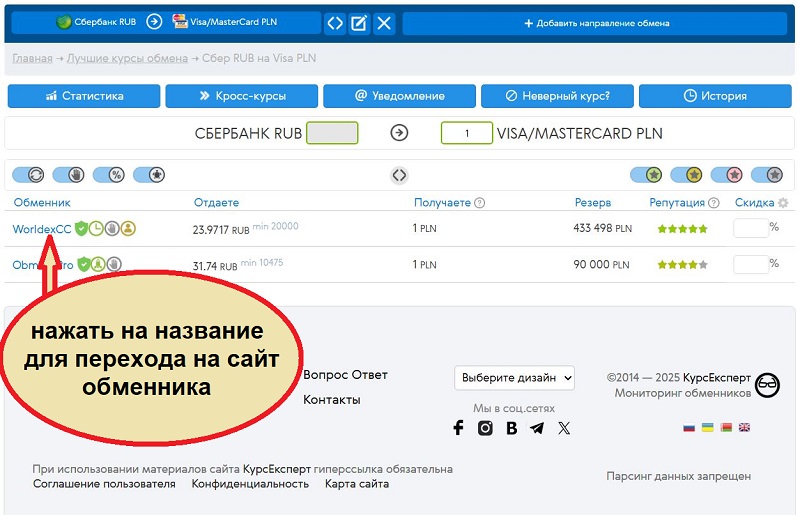Screen dimensions: 800x515
Task: Open the VK social icon
Action: [512, 428]
